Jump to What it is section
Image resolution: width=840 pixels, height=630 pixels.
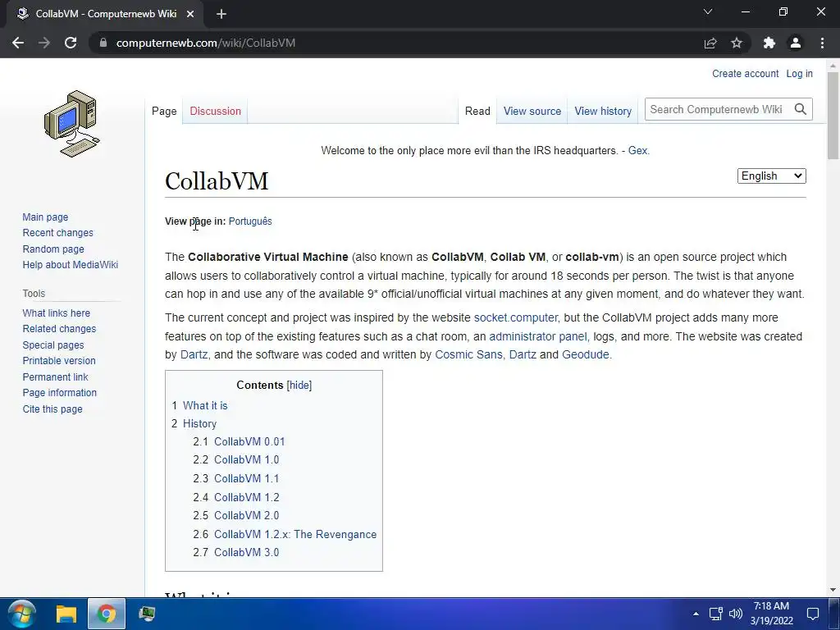click(205, 405)
